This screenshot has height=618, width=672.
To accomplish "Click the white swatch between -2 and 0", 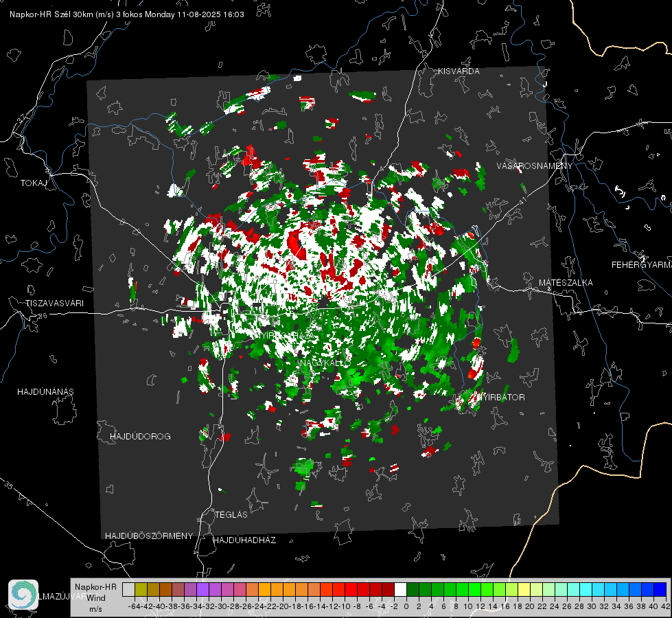I will click(x=400, y=589).
